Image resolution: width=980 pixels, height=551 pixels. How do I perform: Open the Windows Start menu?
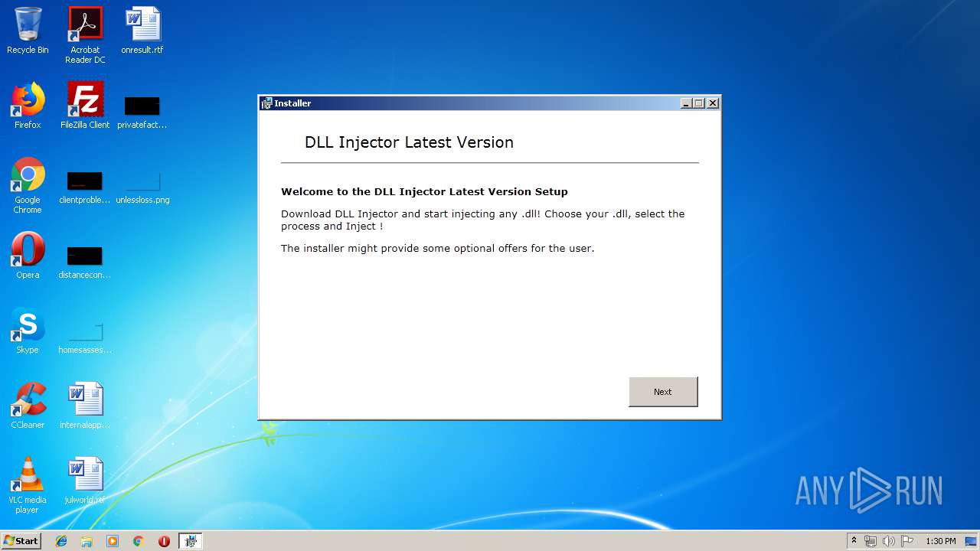(x=21, y=540)
